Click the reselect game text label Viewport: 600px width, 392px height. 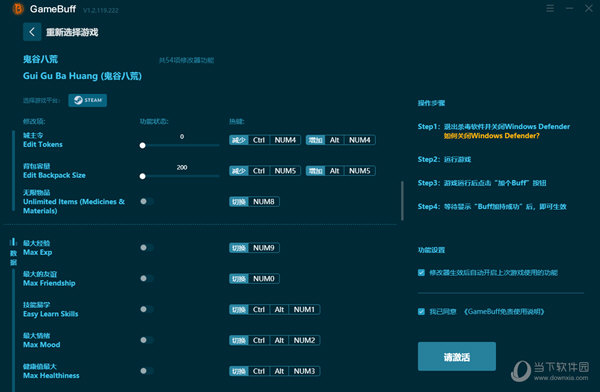pos(72,32)
